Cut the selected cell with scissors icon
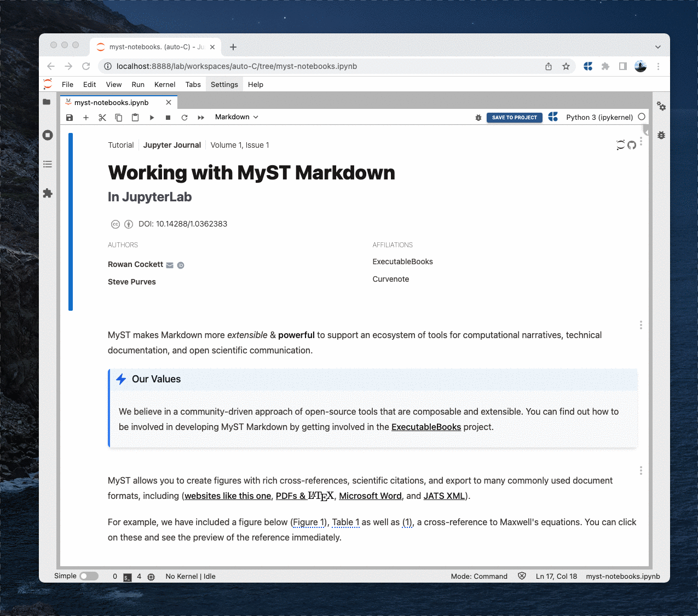698x616 pixels. pos(102,118)
